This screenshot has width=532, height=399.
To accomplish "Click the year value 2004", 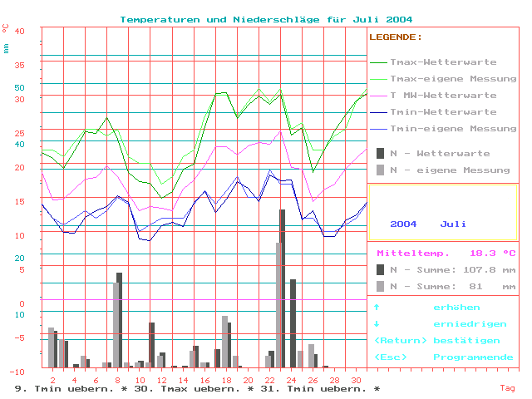I will pyautogui.click(x=403, y=224).
